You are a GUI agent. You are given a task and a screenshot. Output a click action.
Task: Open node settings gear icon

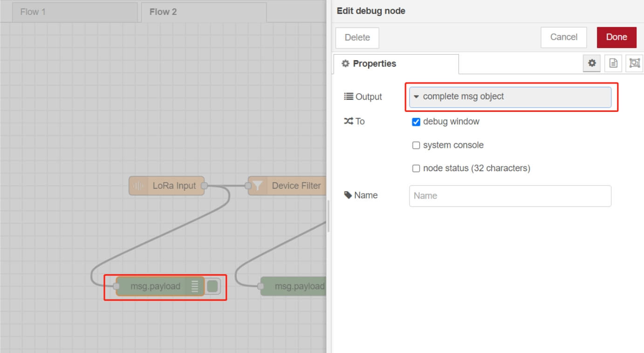pyautogui.click(x=591, y=63)
